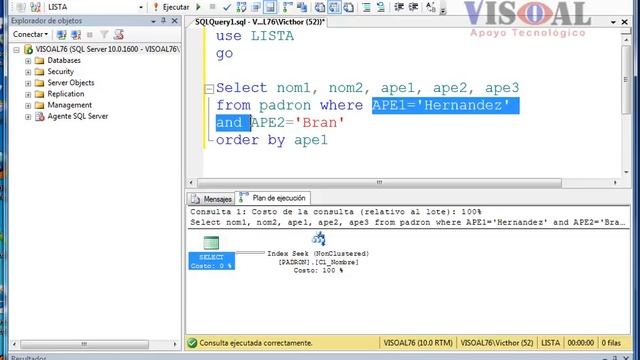640x360 pixels.
Task: Expand the Security folder
Action: pyautogui.click(x=28, y=72)
